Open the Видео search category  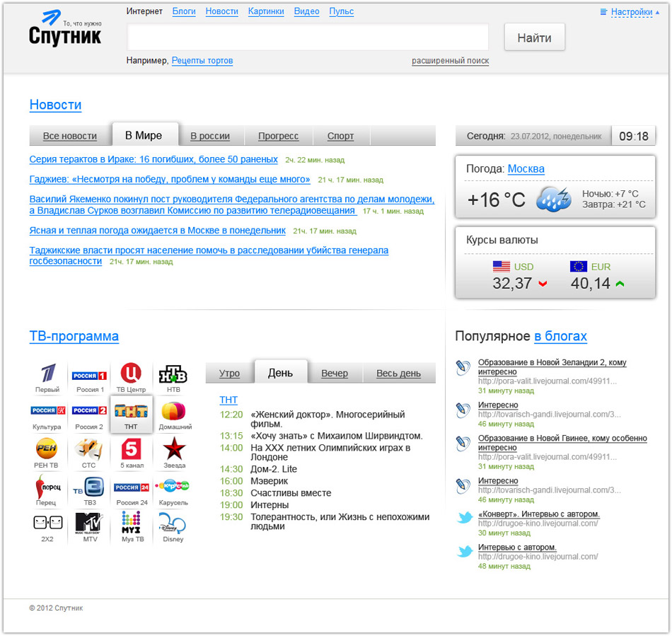point(306,11)
